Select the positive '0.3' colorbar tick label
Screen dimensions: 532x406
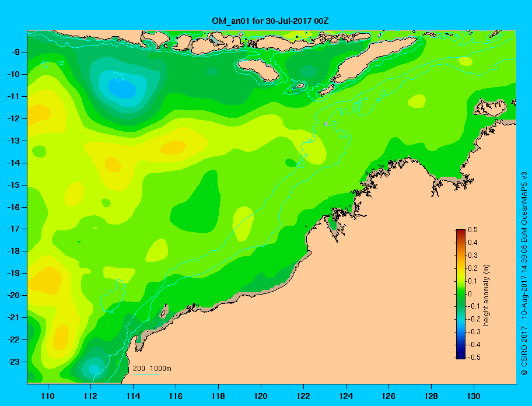pos(473,256)
